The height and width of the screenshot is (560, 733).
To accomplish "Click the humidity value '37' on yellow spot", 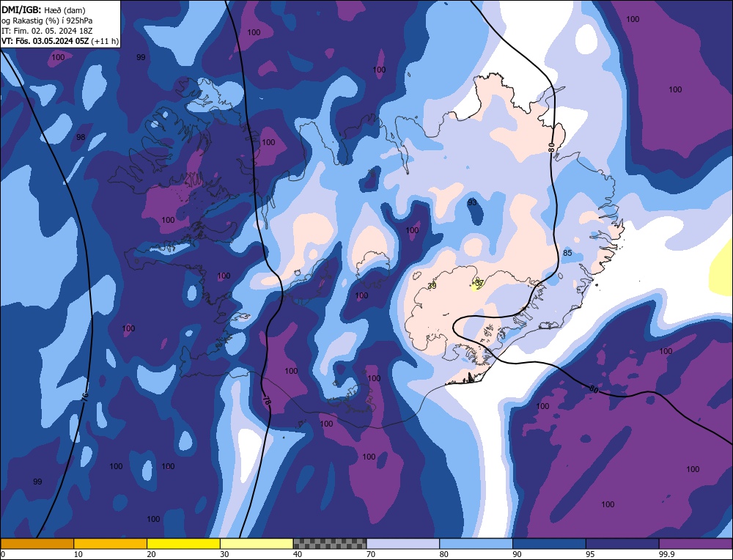I will click(x=479, y=283).
